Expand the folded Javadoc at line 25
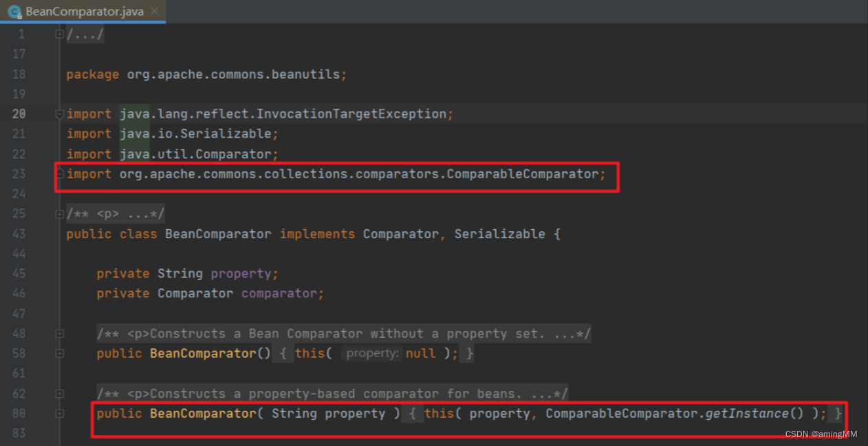The width and height of the screenshot is (868, 446). click(60, 214)
